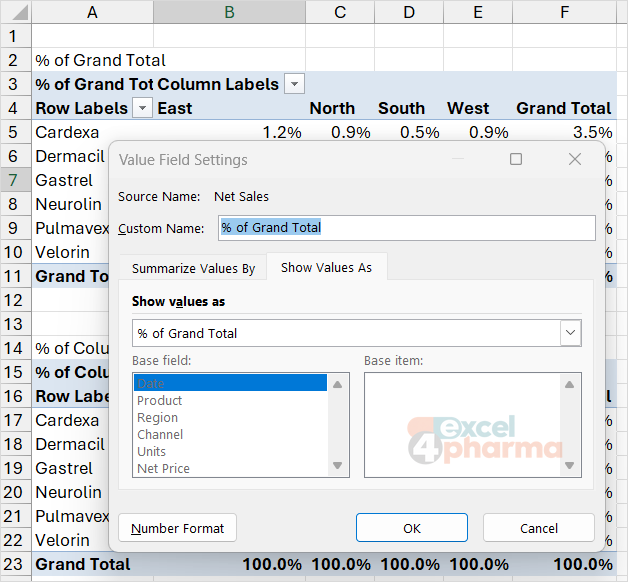Close the Value Field Settings dialog
The image size is (628, 582).
pos(575,159)
